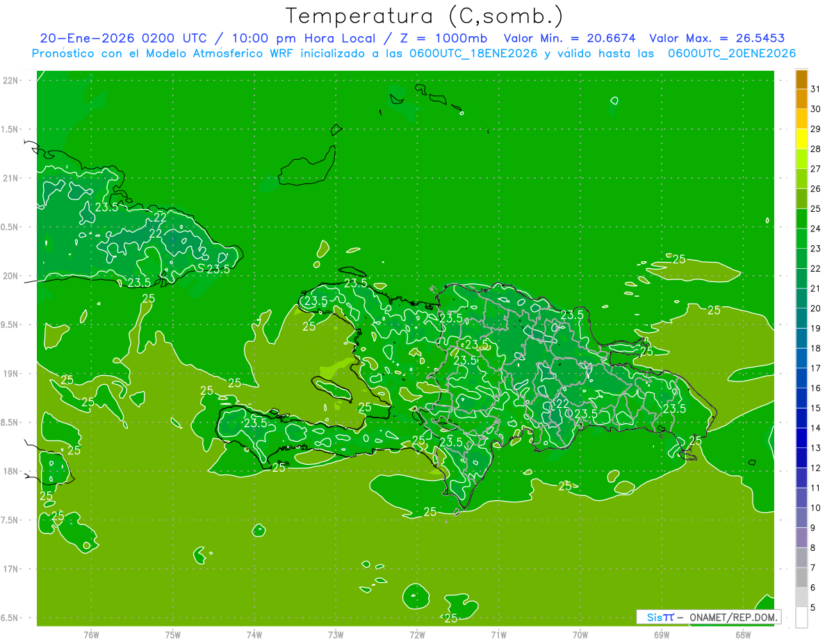This screenshot has height=644, width=834.
Task: Select the date '20-Ene-2026 0200 UTC'
Action: (123, 38)
